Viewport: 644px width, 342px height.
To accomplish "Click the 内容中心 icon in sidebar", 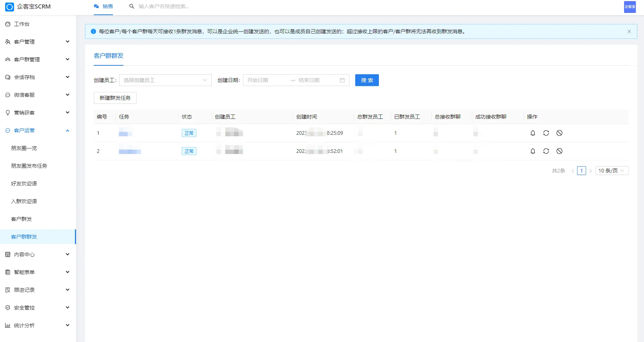I will pyautogui.click(x=8, y=254).
